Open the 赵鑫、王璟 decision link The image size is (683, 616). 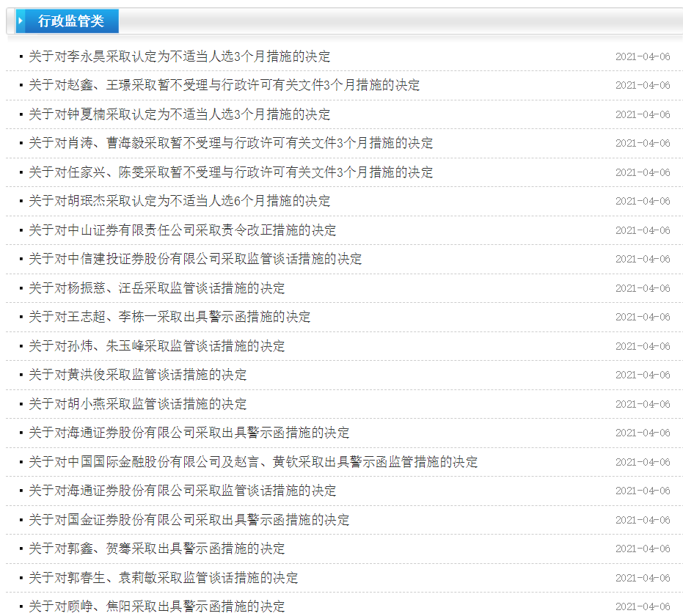coord(224,85)
